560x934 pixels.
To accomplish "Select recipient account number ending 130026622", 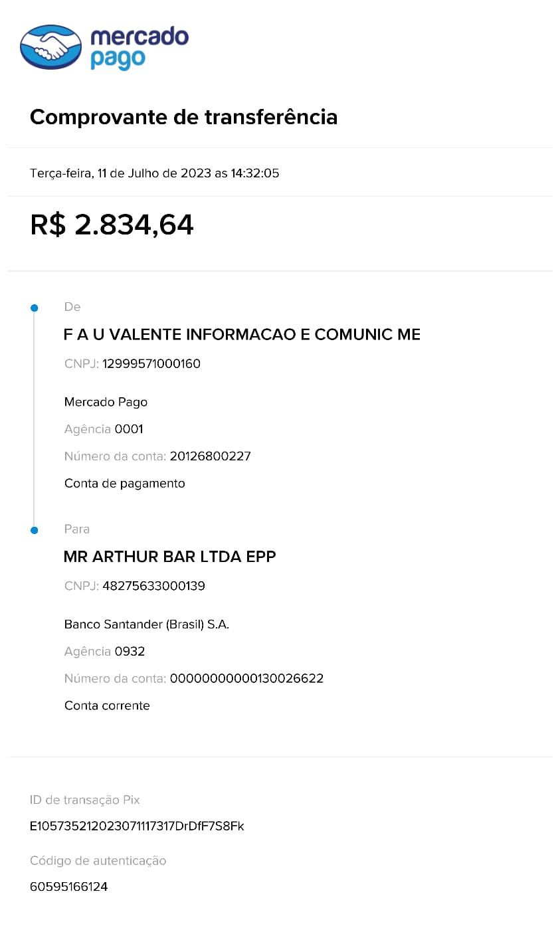I will tap(246, 679).
